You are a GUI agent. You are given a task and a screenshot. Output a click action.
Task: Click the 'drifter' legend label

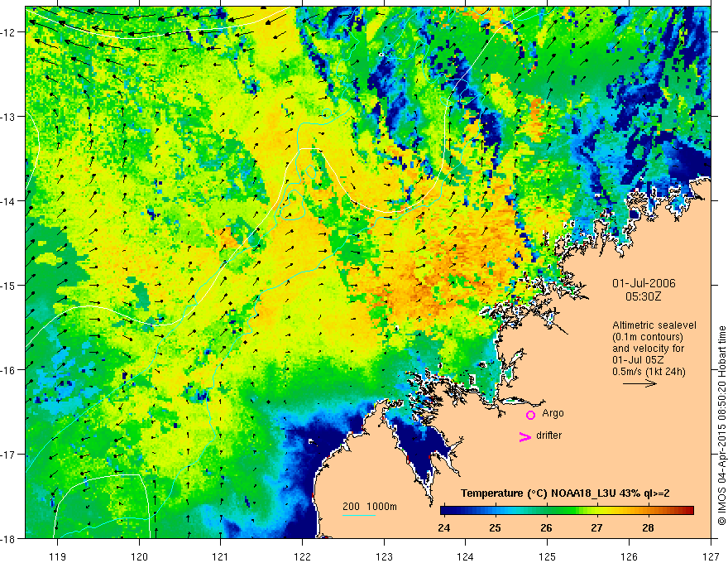(x=548, y=435)
